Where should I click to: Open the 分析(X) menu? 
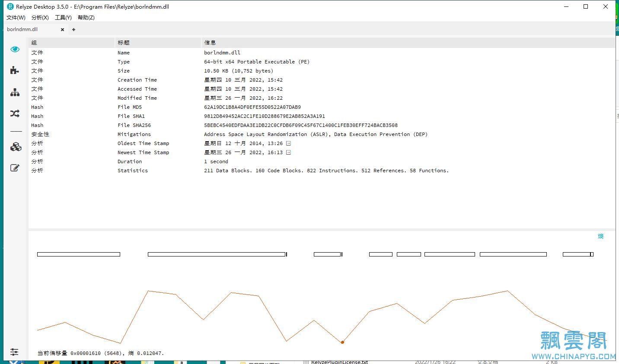40,18
